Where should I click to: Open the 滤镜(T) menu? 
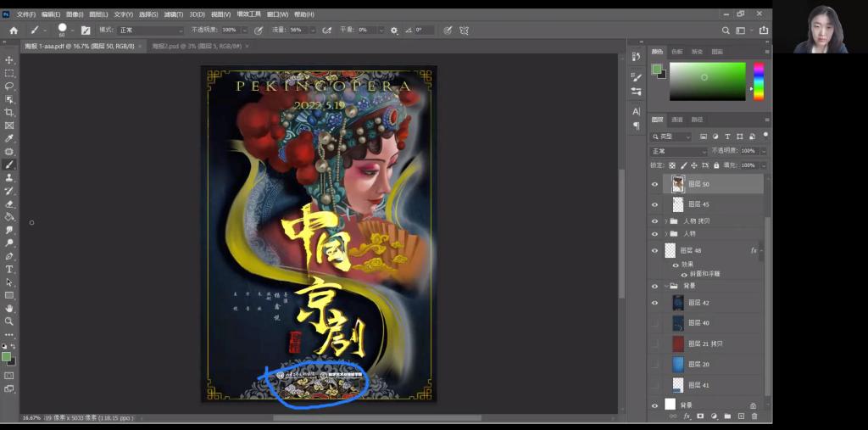pos(174,14)
